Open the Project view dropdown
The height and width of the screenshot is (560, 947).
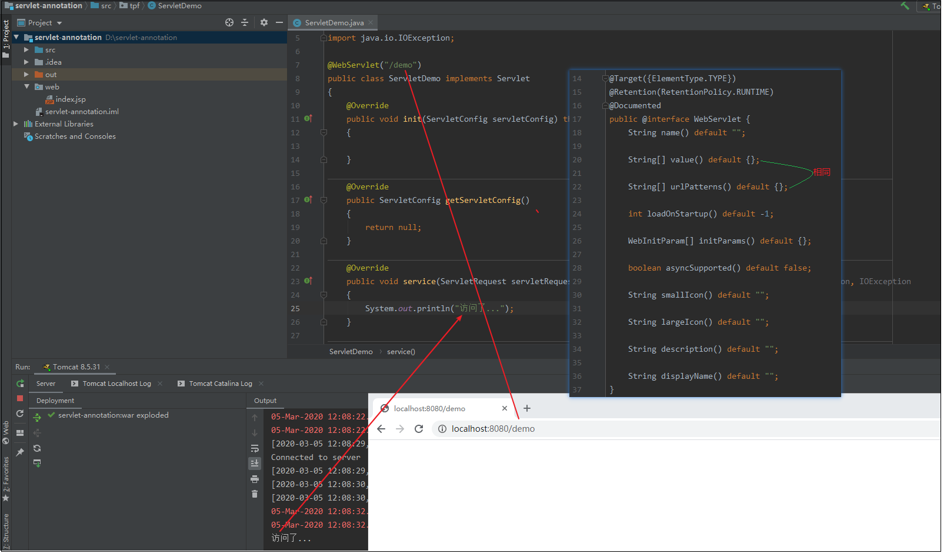tap(59, 23)
